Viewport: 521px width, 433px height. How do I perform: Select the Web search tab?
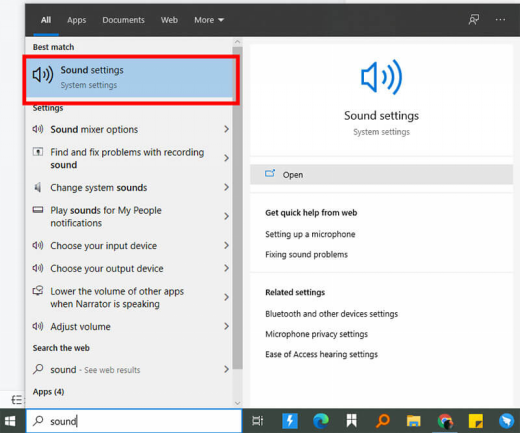[169, 20]
